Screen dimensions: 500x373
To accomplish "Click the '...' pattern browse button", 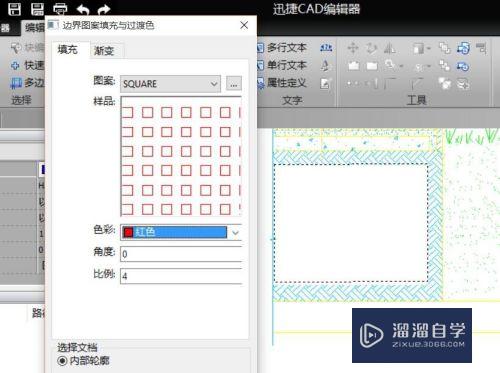I will click(x=234, y=83).
